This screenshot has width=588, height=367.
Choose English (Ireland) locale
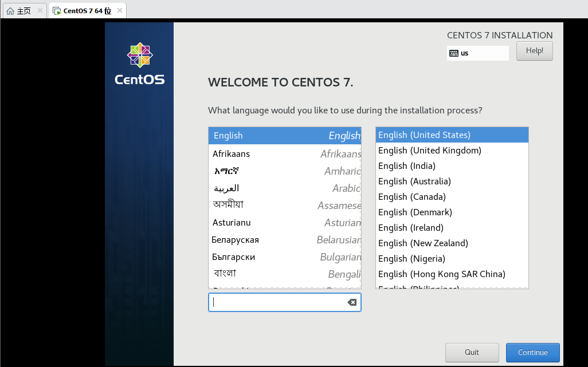pos(452,228)
